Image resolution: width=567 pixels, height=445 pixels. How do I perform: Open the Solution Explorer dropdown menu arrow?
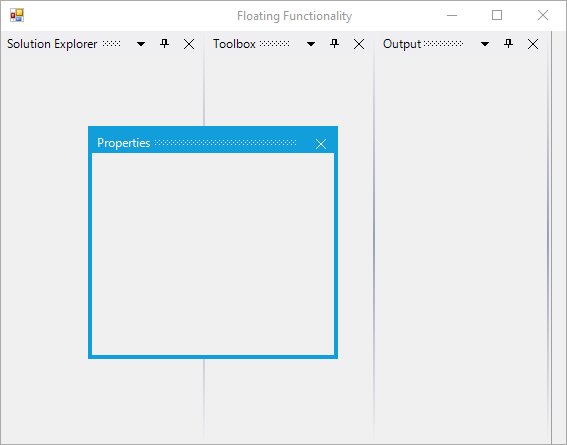(141, 44)
